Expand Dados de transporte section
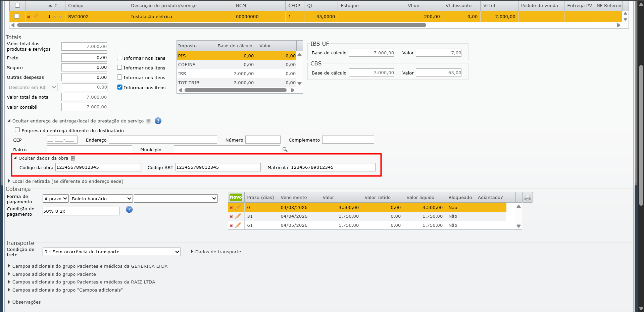The image size is (644, 312). pyautogui.click(x=217, y=252)
